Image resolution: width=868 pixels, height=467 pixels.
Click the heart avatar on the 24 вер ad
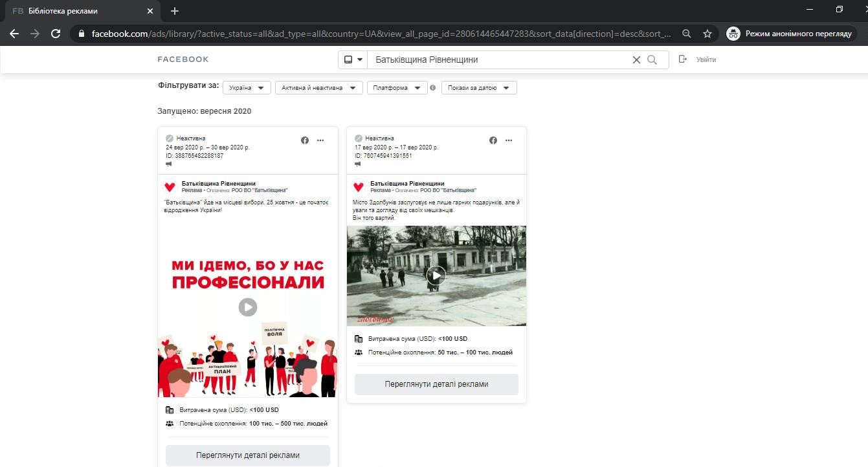[x=170, y=187]
